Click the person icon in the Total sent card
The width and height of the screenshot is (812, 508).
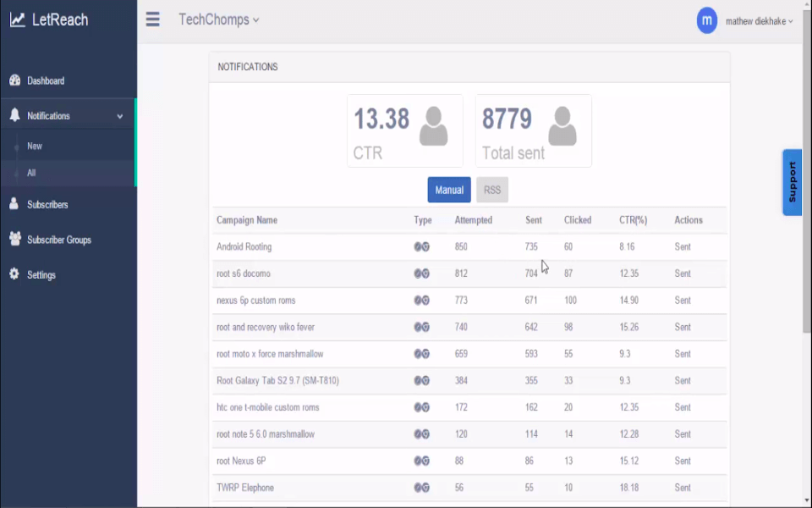(x=562, y=126)
